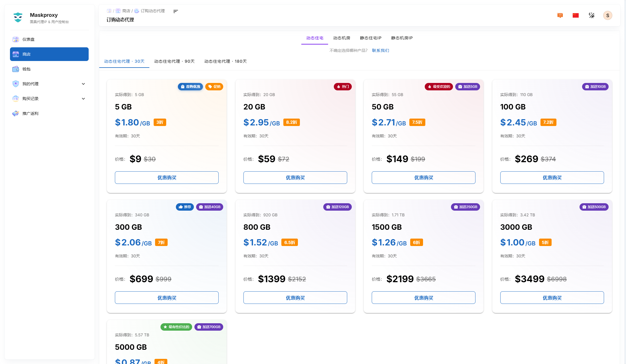Click the 最有性价比的 star badge
The image size is (626, 364).
pos(176,327)
